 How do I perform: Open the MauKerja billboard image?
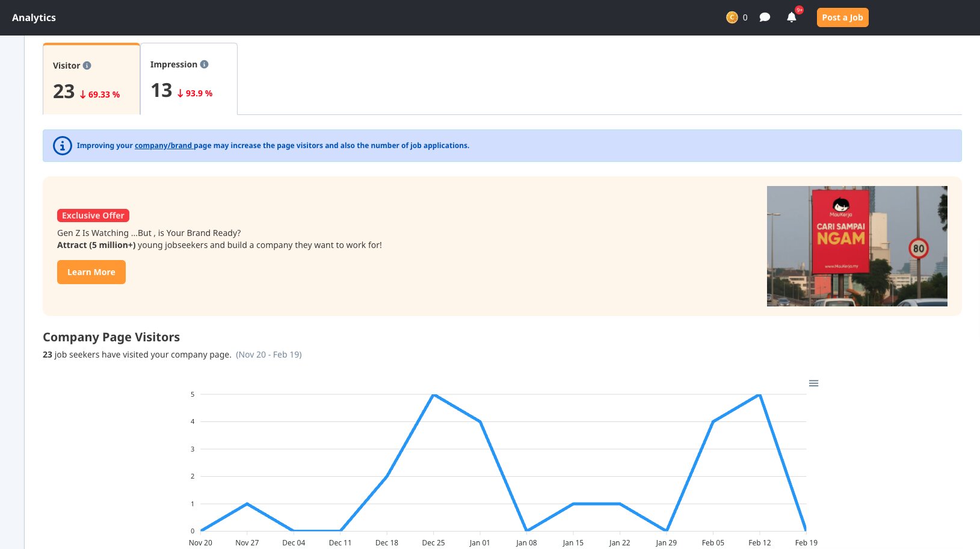(857, 246)
